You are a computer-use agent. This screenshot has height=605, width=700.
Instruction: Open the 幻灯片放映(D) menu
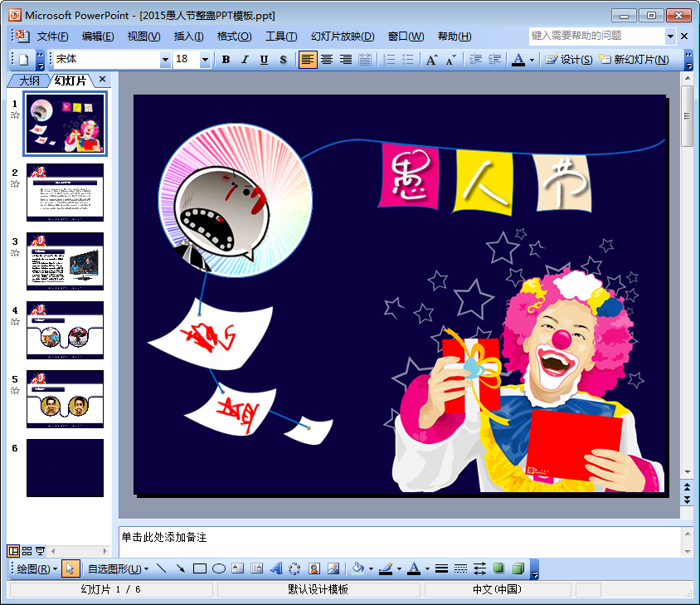343,37
